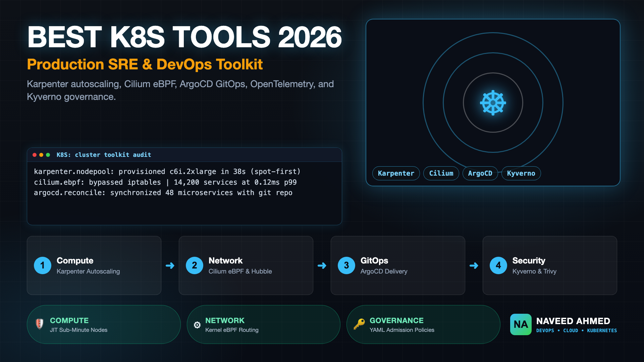Click the 'DEVOPS • CLOUD • KUBERNETES' tagline
This screenshot has width=644, height=362.
point(576,330)
